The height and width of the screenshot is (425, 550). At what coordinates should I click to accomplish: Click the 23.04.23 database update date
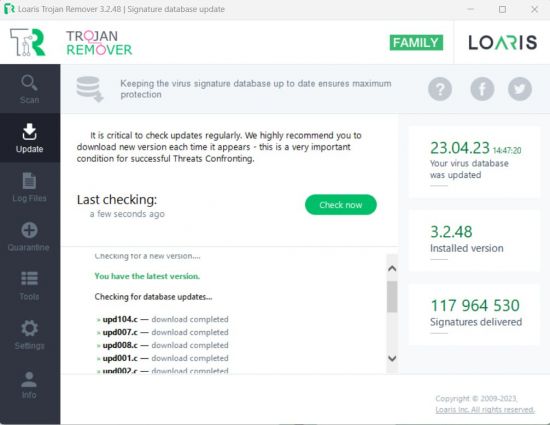(x=460, y=148)
